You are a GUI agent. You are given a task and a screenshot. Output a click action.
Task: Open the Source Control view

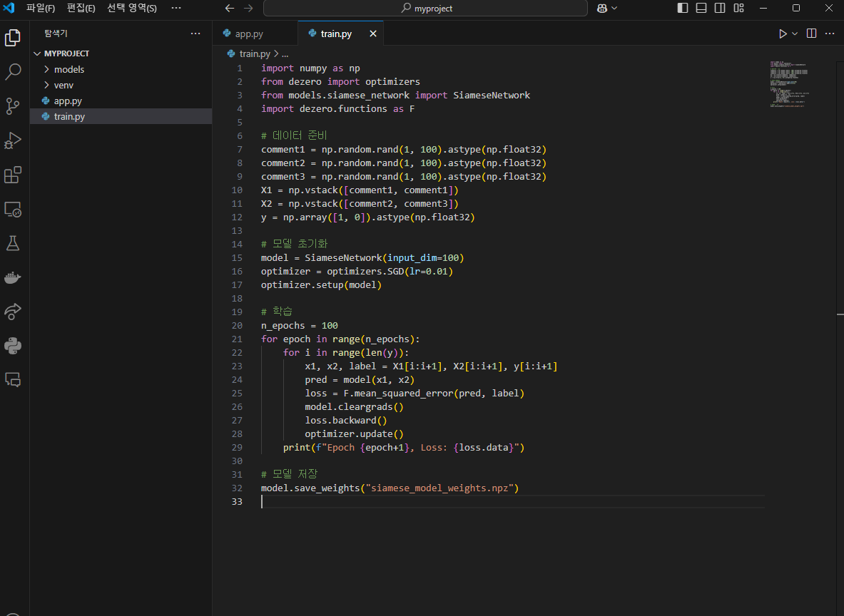(x=14, y=106)
